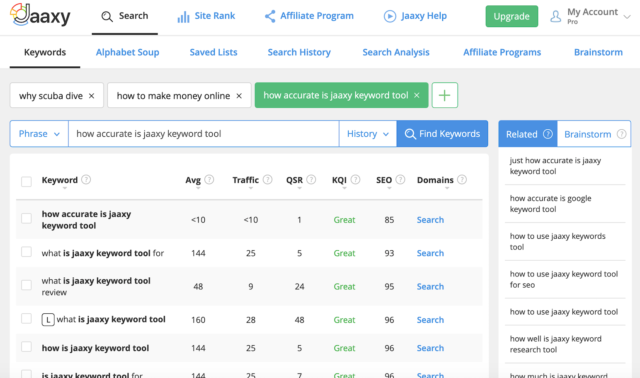
Task: Check the 'what is jaaxy keyword tool for' row
Action: point(27,252)
